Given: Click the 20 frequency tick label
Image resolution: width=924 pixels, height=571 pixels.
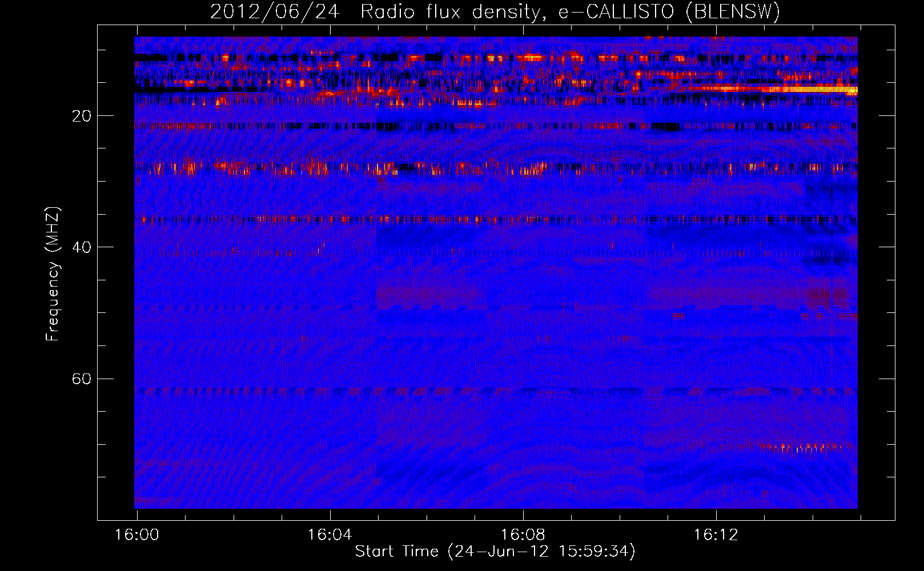Looking at the screenshot, I should [x=82, y=116].
